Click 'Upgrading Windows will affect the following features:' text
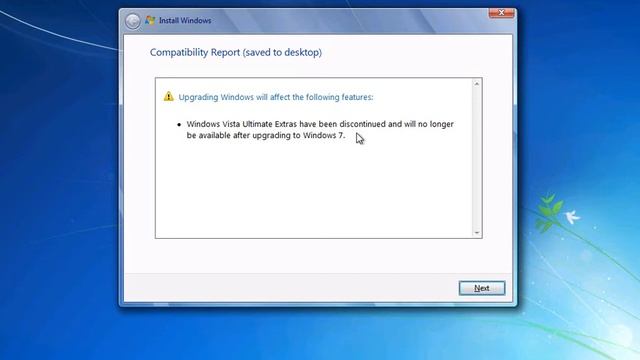 pos(276,97)
